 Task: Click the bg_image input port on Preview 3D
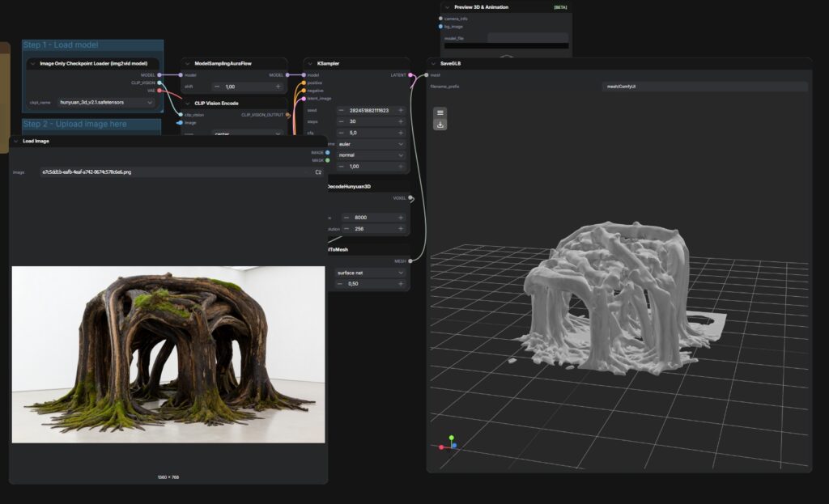(440, 26)
